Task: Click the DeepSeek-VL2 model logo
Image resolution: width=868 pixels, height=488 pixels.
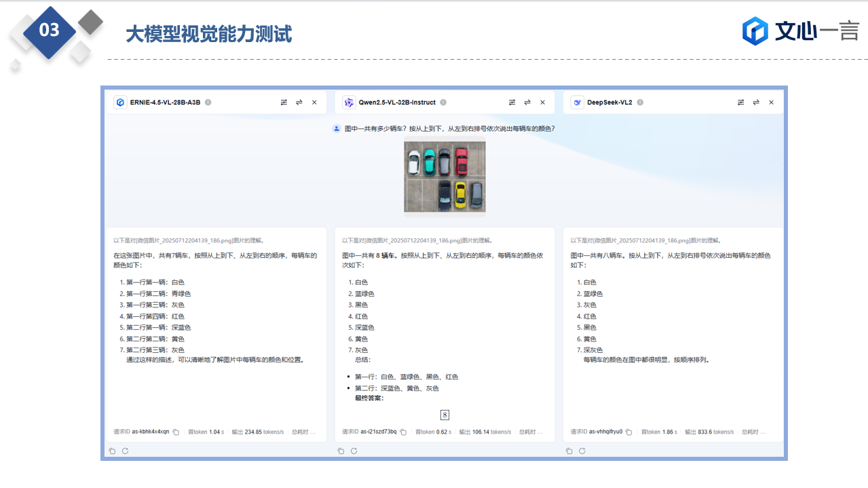Action: [x=577, y=102]
